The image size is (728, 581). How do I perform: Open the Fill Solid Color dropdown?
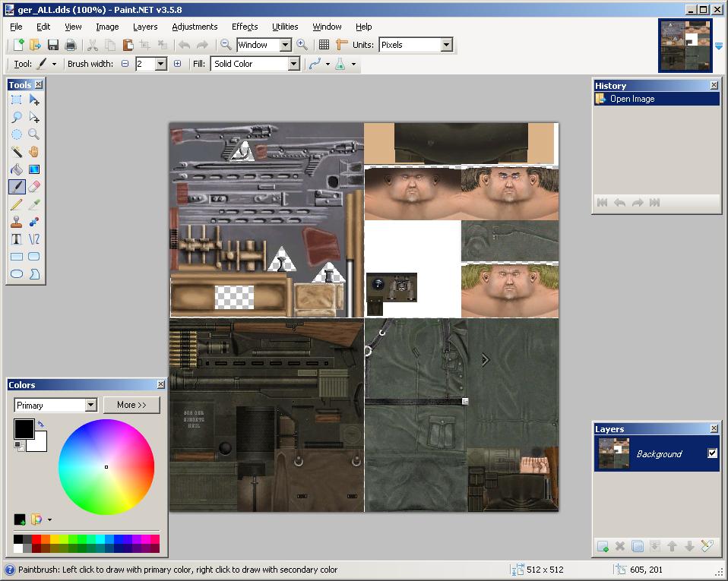pyautogui.click(x=293, y=64)
